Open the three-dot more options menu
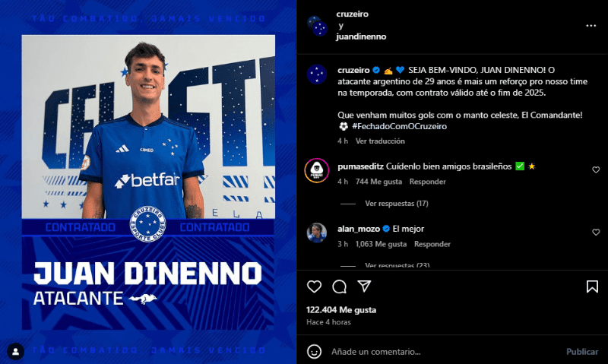The image size is (608, 364). (x=591, y=26)
